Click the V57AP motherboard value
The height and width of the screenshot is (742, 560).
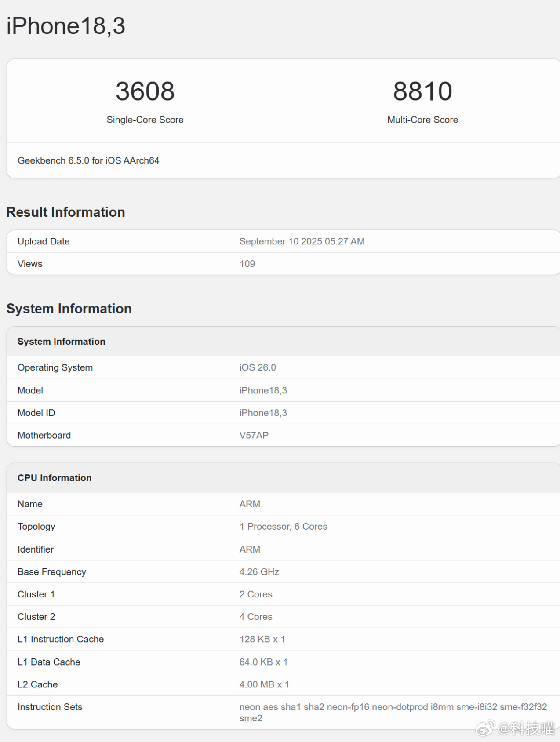(x=254, y=435)
